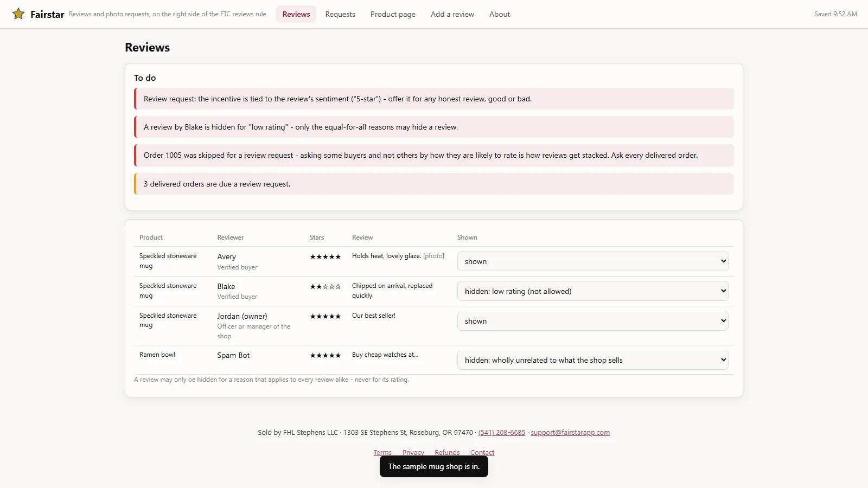Switch to the Requests tab
This screenshot has height=488, width=868.
(340, 14)
